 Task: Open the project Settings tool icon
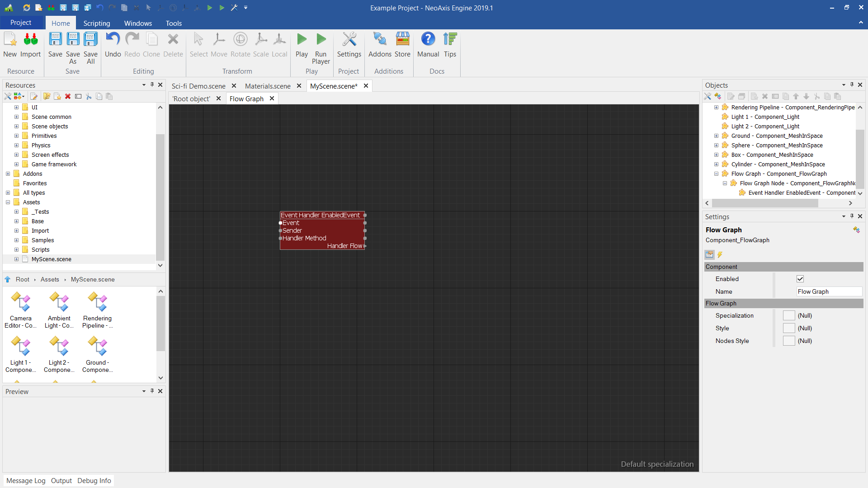pos(349,40)
